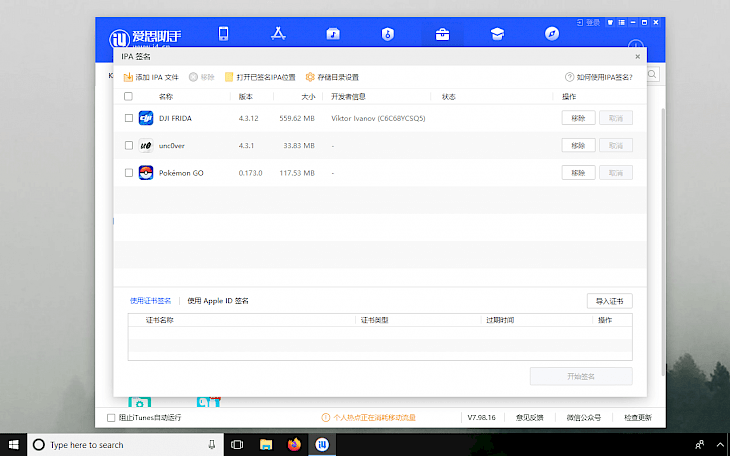This screenshot has width=730, height=456.
Task: Check the unc0ver row checkbox
Action: (x=128, y=145)
